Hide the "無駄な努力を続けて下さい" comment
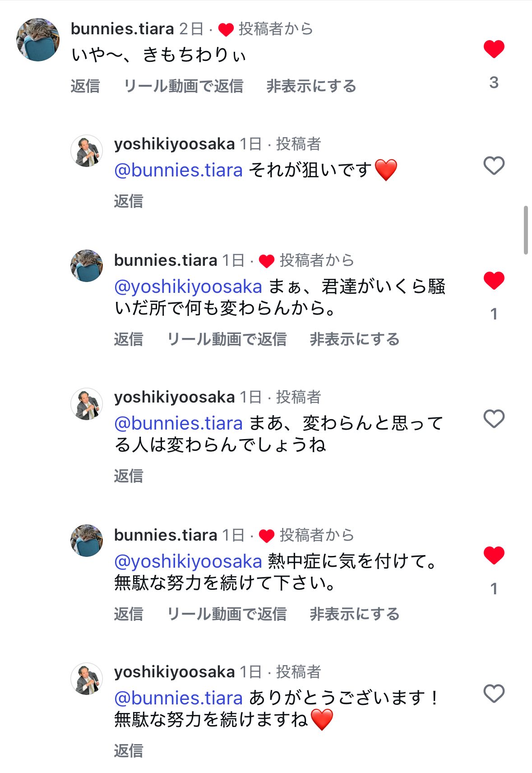 pos(355,614)
